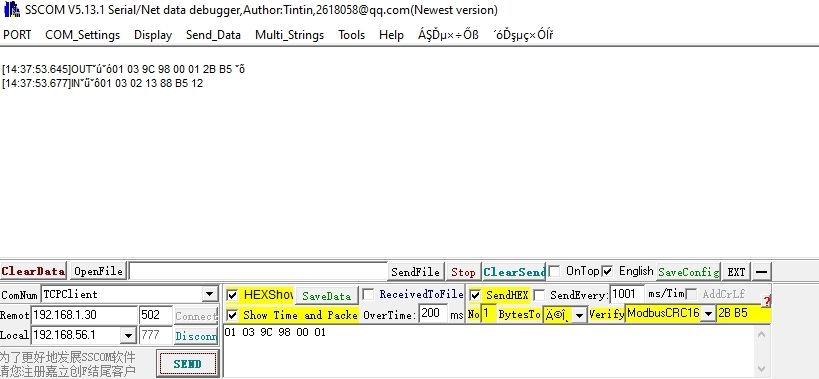Click the send box scrollbar down arrow
The image size is (819, 379).
[x=761, y=369]
